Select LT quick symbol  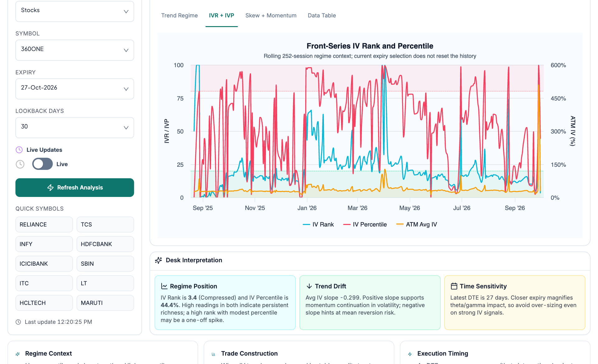tap(105, 283)
